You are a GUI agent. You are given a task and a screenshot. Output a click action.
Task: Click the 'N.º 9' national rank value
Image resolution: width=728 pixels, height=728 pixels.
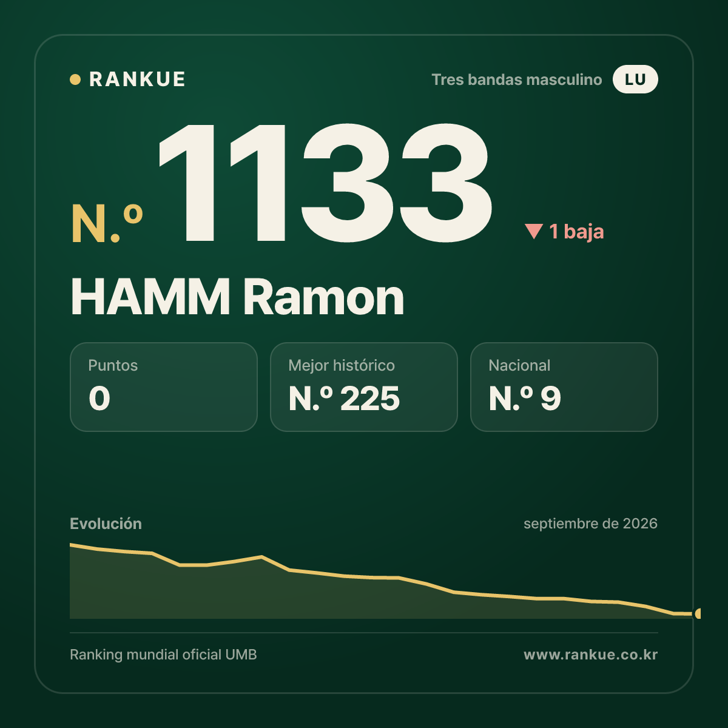pos(525,399)
